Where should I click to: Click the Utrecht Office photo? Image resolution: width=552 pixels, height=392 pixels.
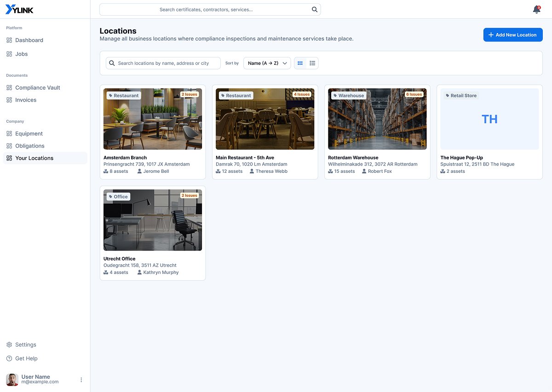coord(153,220)
